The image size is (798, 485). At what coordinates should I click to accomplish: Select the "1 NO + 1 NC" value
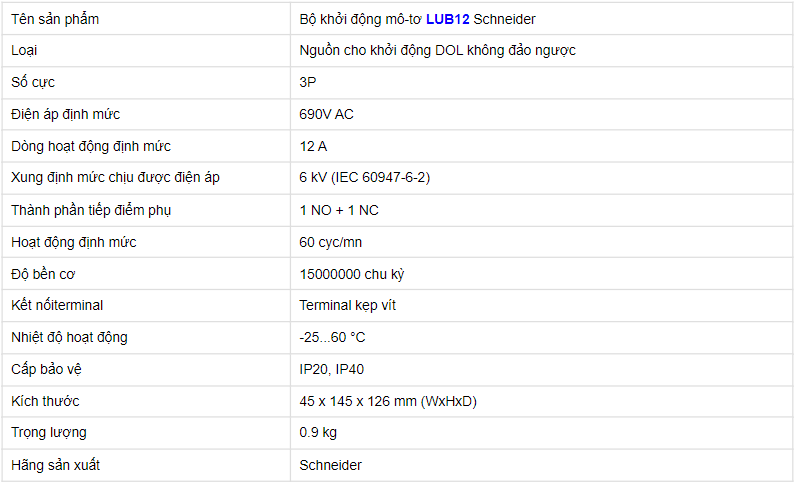pos(339,210)
